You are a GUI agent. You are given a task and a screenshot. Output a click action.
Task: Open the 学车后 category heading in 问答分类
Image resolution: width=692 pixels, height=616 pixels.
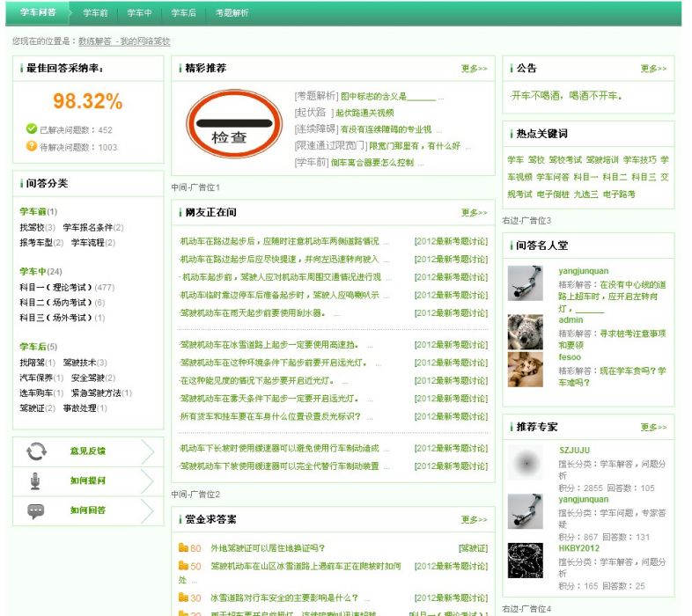point(33,347)
